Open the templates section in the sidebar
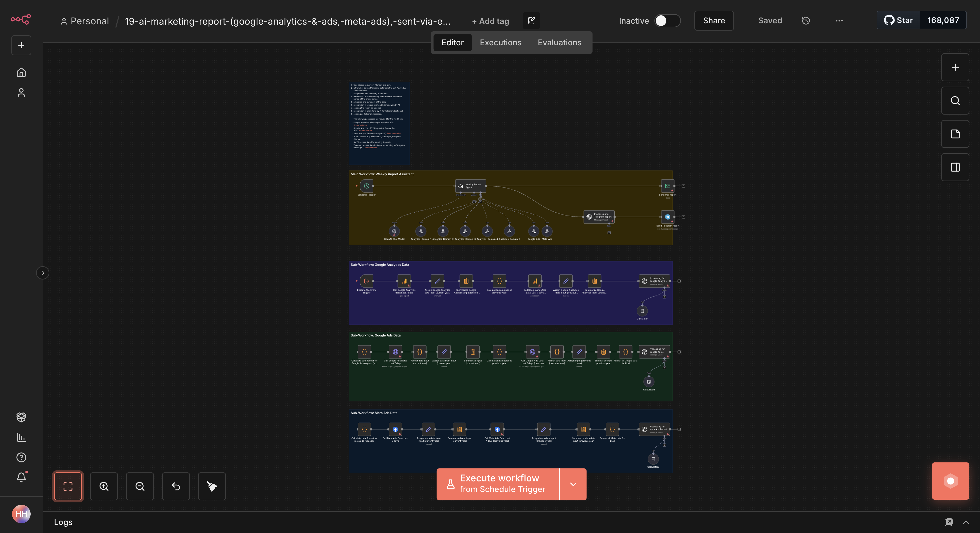This screenshot has height=533, width=980. click(x=21, y=417)
